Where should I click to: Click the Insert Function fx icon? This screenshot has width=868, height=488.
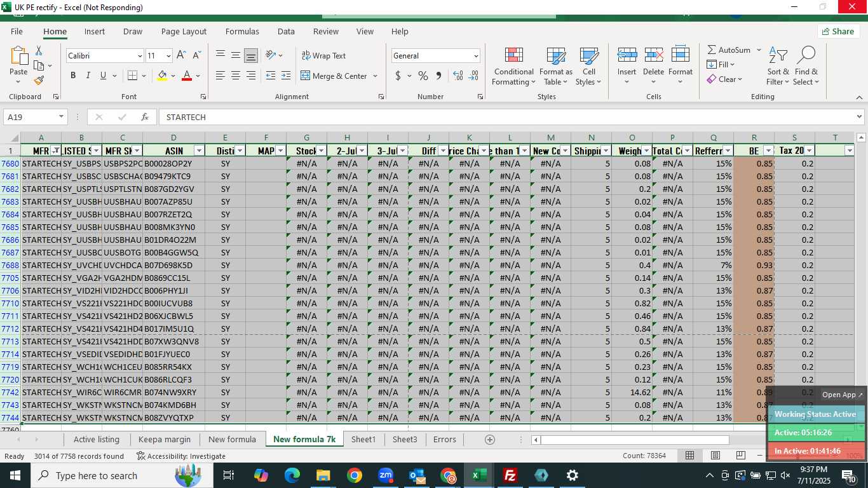click(x=145, y=117)
